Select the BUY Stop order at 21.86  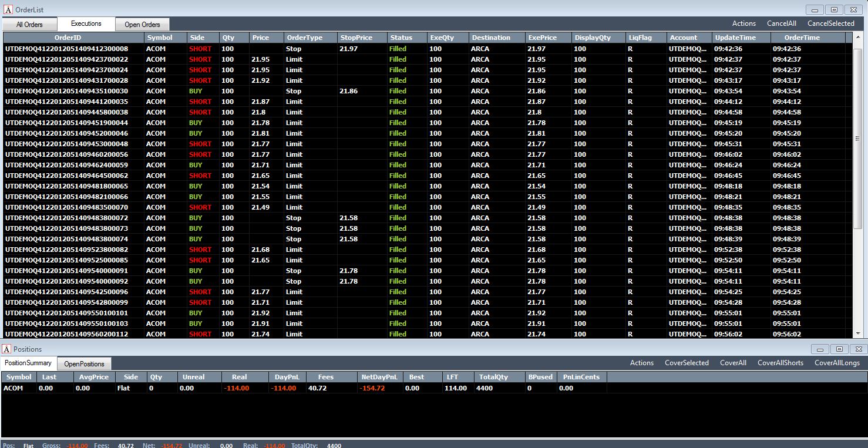coord(427,91)
